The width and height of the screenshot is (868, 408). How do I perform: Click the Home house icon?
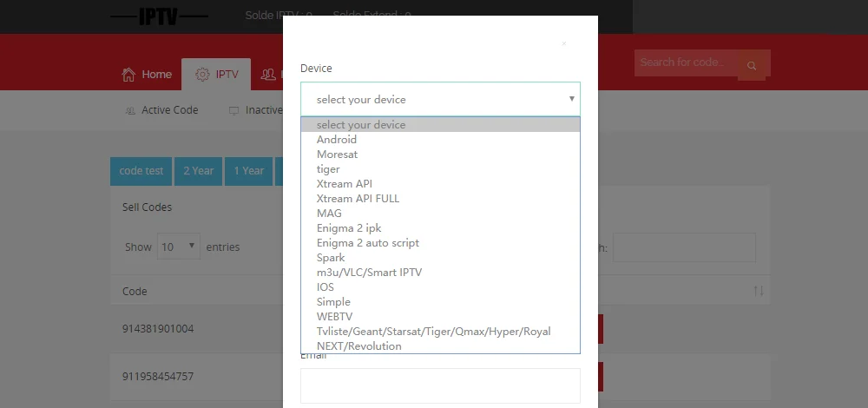click(128, 75)
